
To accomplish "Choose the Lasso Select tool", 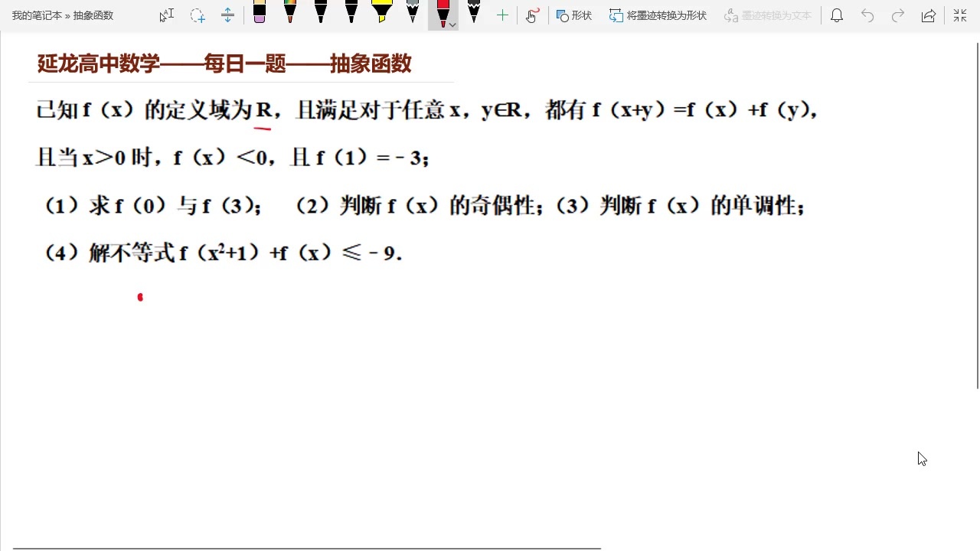I will point(198,15).
